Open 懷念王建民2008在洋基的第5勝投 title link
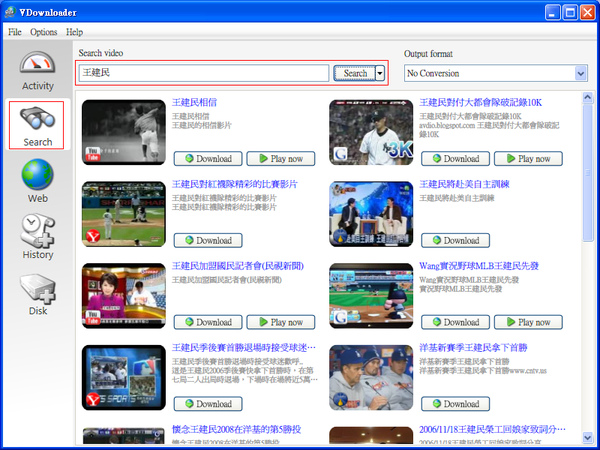The image size is (600, 450). click(236, 429)
